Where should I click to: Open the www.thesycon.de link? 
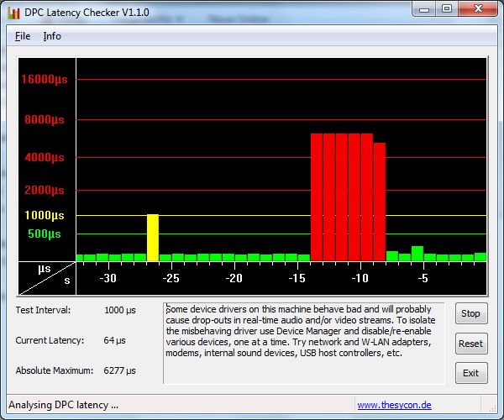[x=395, y=405]
